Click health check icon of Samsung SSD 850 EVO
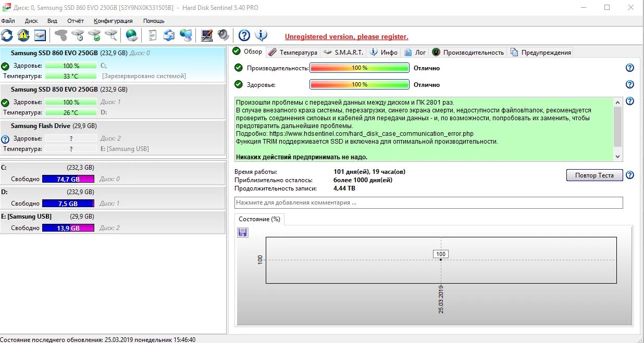Screen dimensions: 644x343 point(5,103)
